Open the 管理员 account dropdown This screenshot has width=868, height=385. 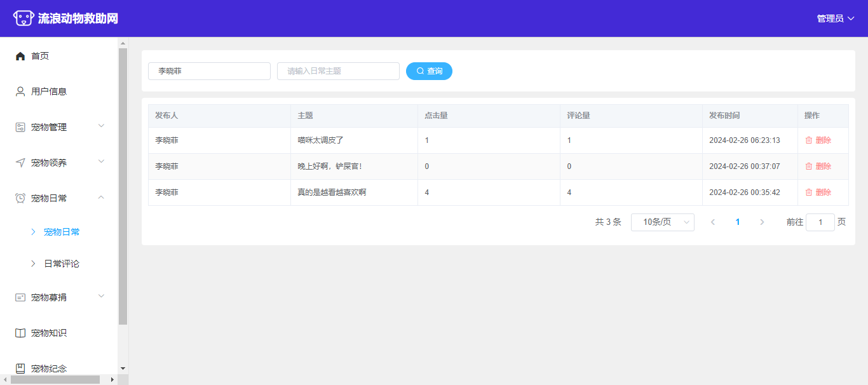click(835, 18)
